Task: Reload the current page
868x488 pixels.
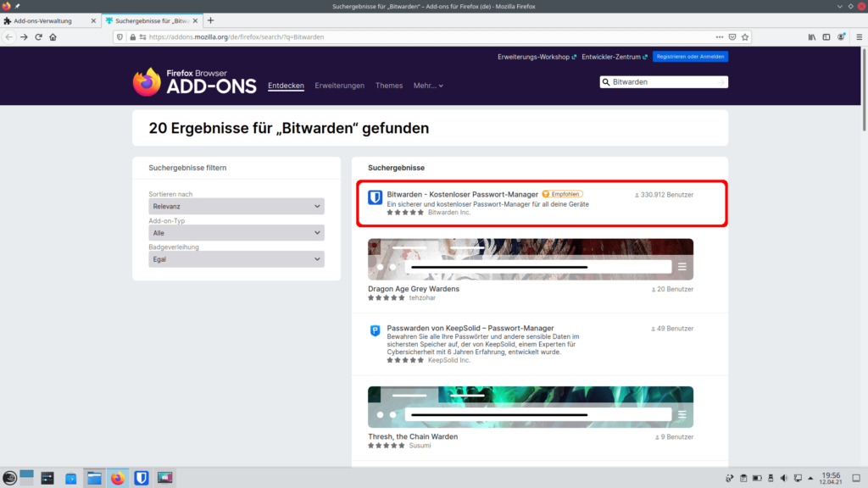Action: point(38,37)
